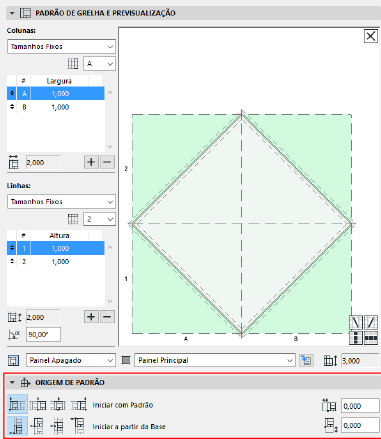Select the second icon in 'Iniciar a partir da Base' row

point(37,426)
